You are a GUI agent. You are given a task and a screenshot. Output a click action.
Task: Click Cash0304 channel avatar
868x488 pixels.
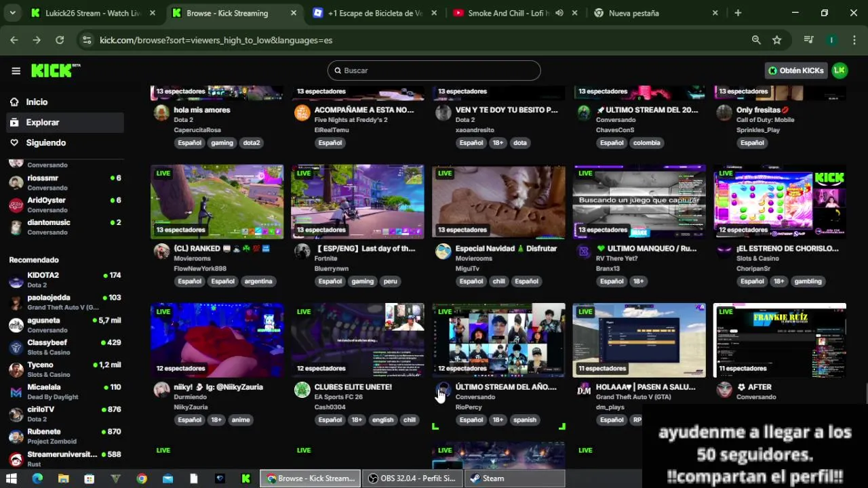pyautogui.click(x=302, y=390)
